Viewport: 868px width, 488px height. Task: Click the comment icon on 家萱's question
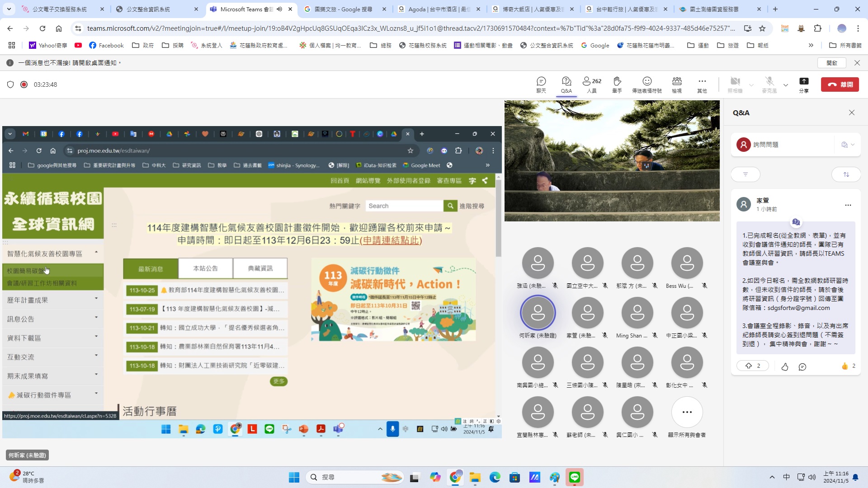[x=802, y=367]
